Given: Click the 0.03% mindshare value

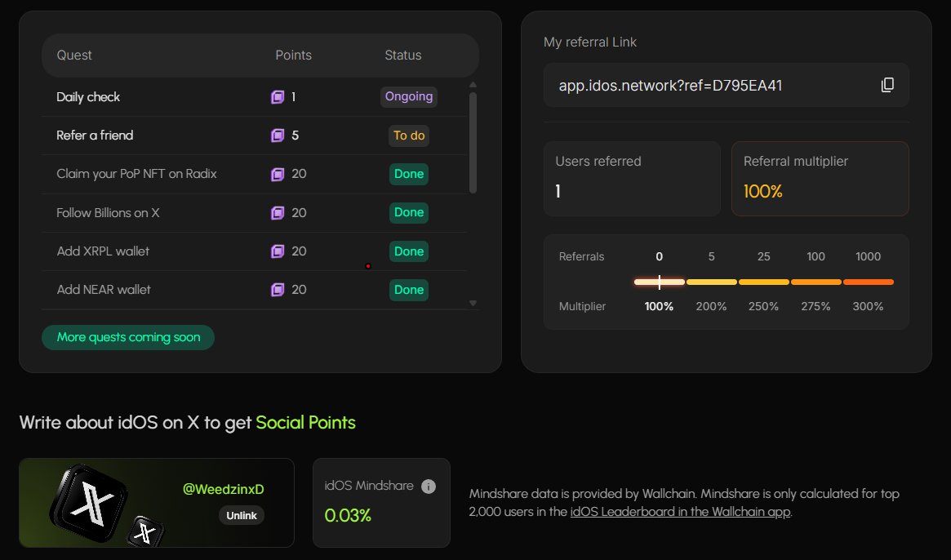Looking at the screenshot, I should [348, 516].
